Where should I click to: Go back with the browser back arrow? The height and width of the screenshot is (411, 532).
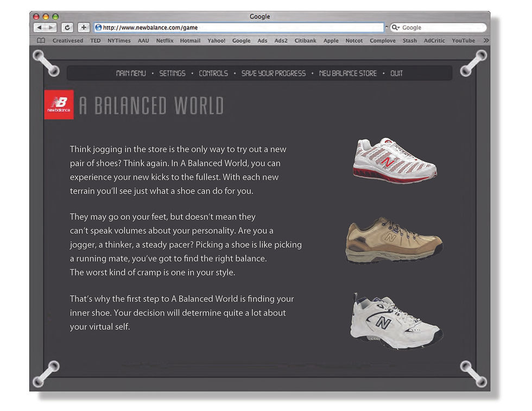coord(39,28)
